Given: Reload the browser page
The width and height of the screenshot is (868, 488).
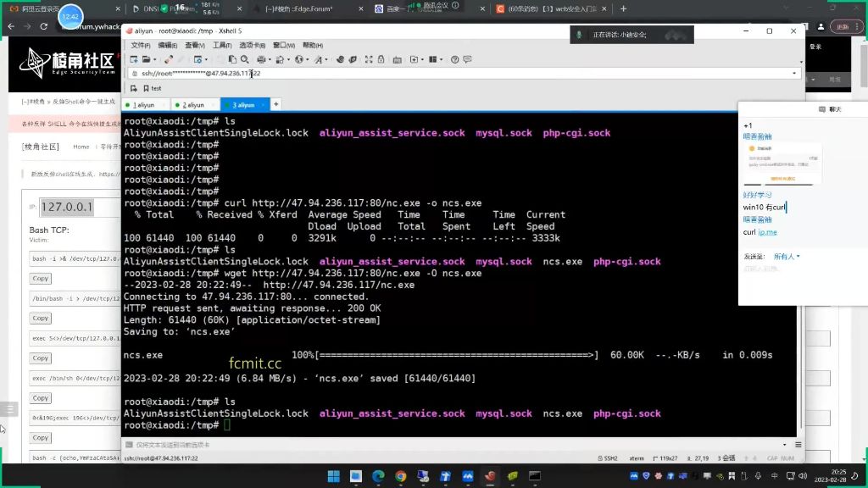Looking at the screenshot, I should click(44, 26).
